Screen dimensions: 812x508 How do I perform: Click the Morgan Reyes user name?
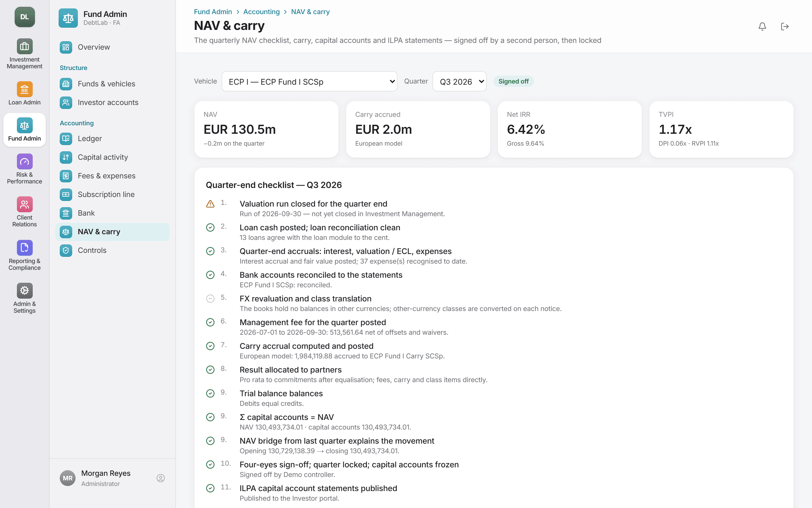(106, 473)
